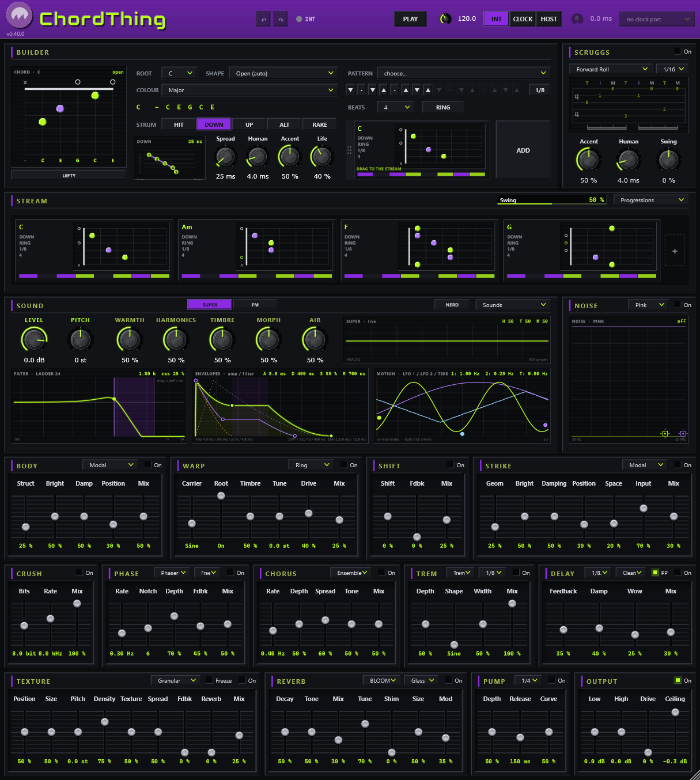
Task: Turn on the Body effect
Action: click(x=148, y=465)
